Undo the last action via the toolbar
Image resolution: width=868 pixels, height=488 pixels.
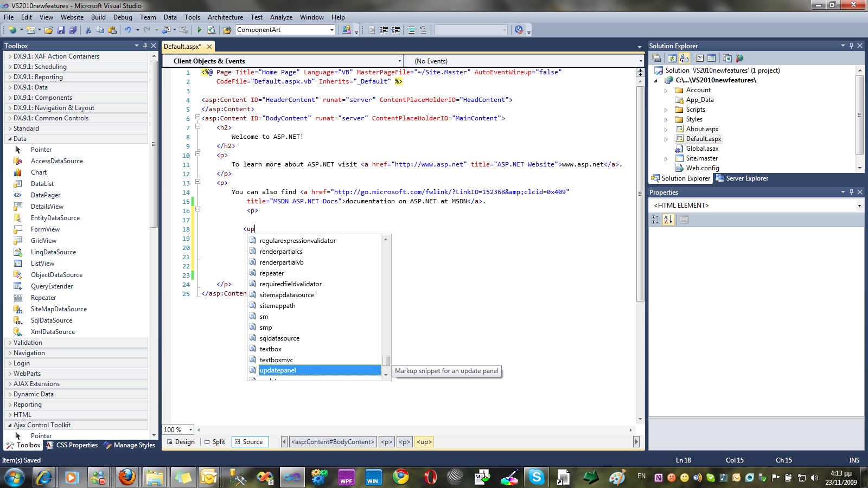(127, 30)
